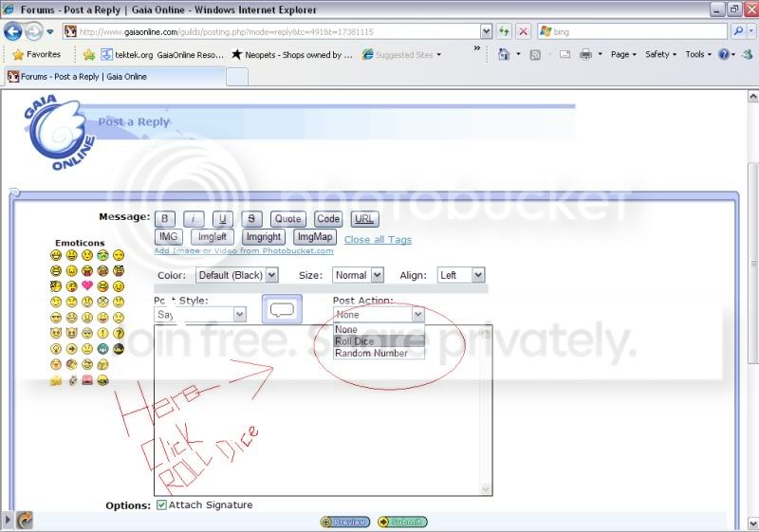Click the Favorites star button
This screenshot has height=532, width=759.
37,54
